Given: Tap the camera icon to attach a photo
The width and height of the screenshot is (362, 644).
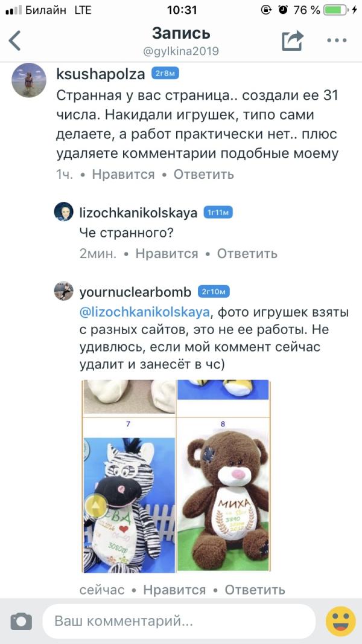Looking at the screenshot, I should pos(21,621).
